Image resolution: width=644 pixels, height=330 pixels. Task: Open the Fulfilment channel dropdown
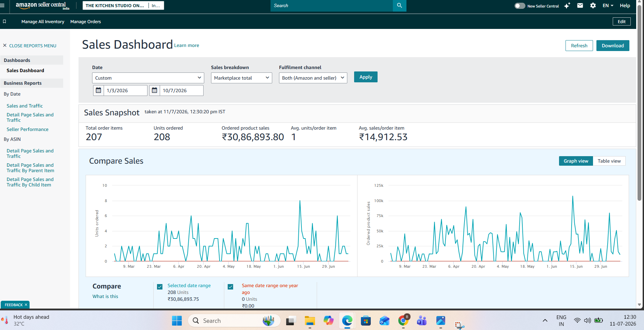click(313, 78)
